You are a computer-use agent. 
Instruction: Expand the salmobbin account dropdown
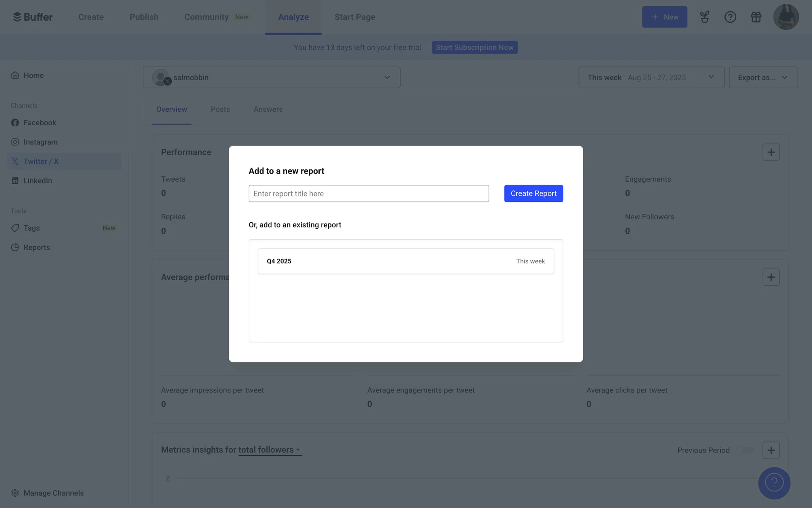[x=272, y=77]
